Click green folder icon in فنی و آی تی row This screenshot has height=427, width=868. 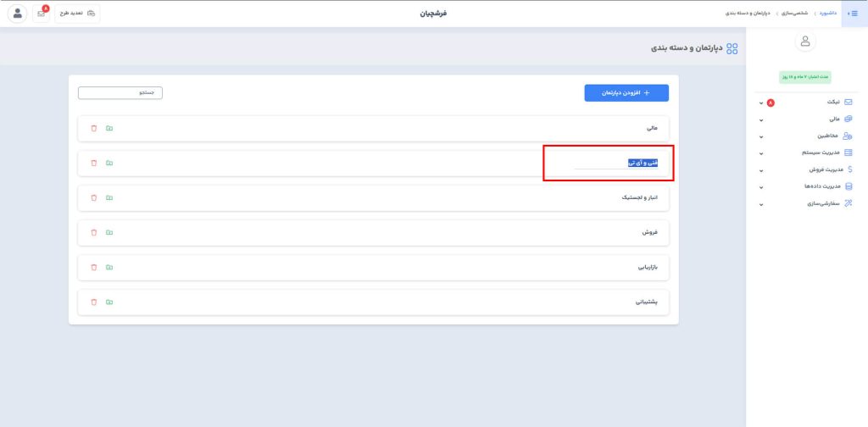tap(109, 164)
